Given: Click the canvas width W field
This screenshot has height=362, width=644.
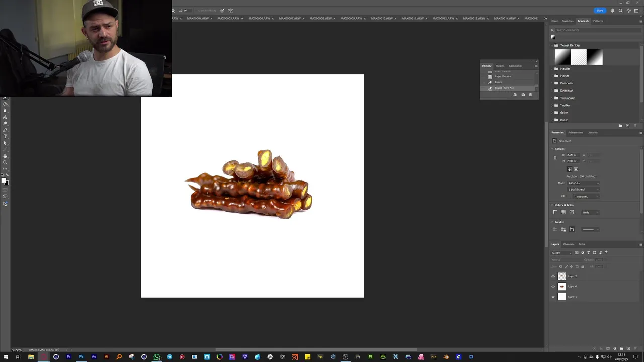Looking at the screenshot, I should click(573, 155).
